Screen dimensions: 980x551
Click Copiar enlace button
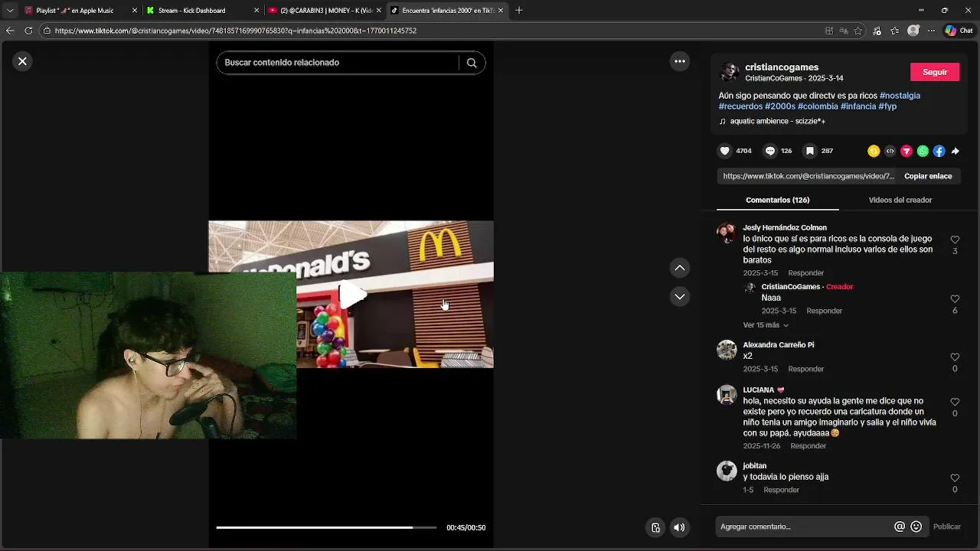pos(928,176)
